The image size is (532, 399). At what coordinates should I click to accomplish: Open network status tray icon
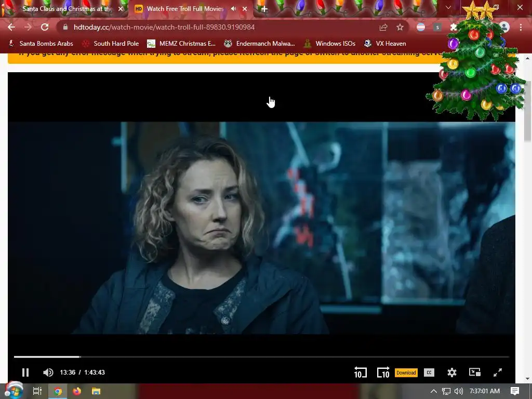[446, 391]
